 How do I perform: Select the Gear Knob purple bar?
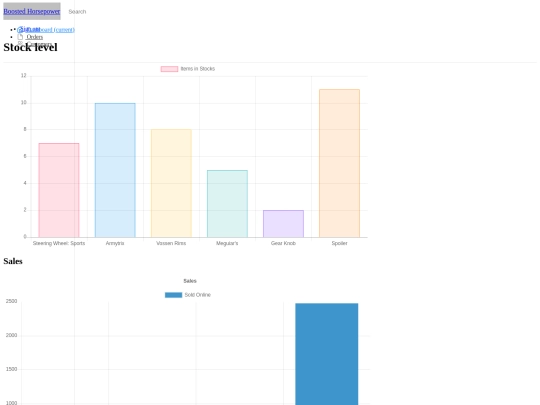[x=283, y=224]
